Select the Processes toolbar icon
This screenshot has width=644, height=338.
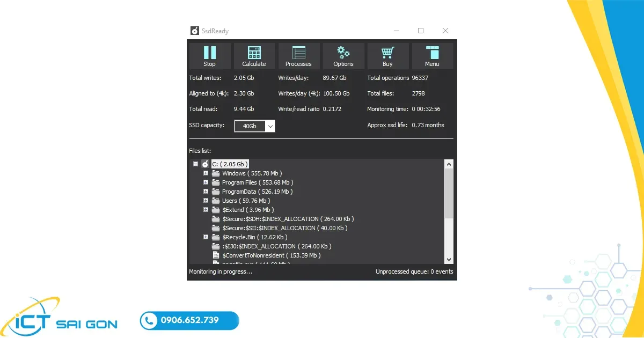click(298, 54)
